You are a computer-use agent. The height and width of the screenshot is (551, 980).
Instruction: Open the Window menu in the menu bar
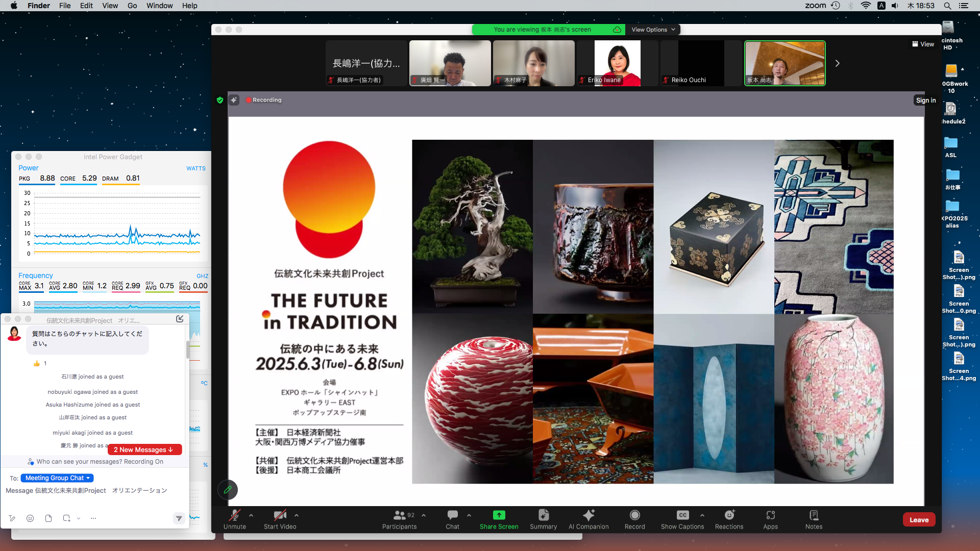(x=159, y=6)
